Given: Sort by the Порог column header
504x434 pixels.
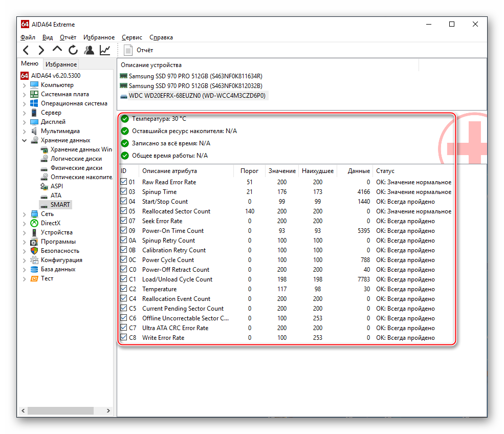Looking at the screenshot, I should coord(249,171).
